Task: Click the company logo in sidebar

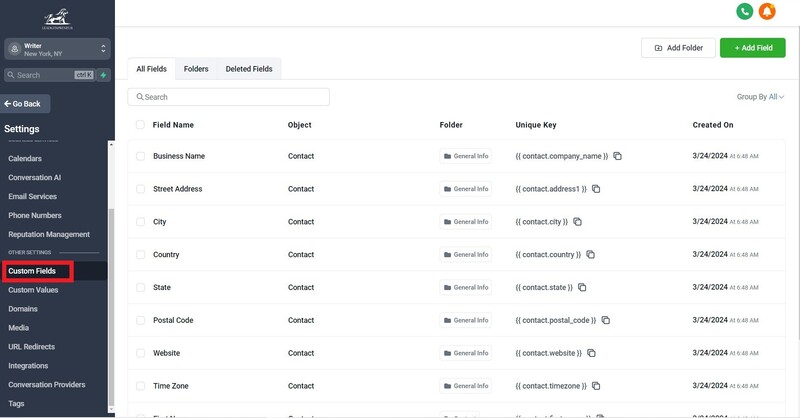Action: [57, 19]
